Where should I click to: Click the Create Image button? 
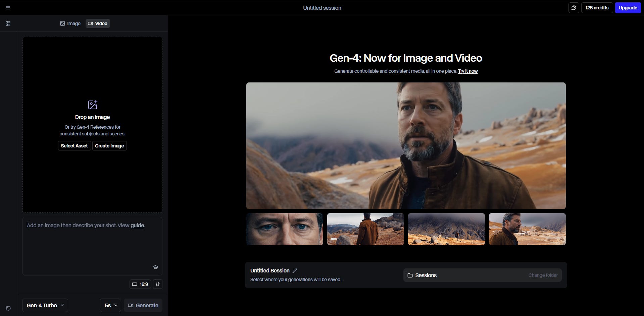tap(109, 146)
